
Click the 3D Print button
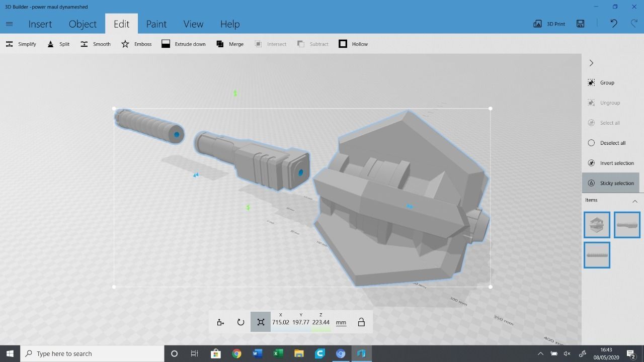tap(549, 24)
